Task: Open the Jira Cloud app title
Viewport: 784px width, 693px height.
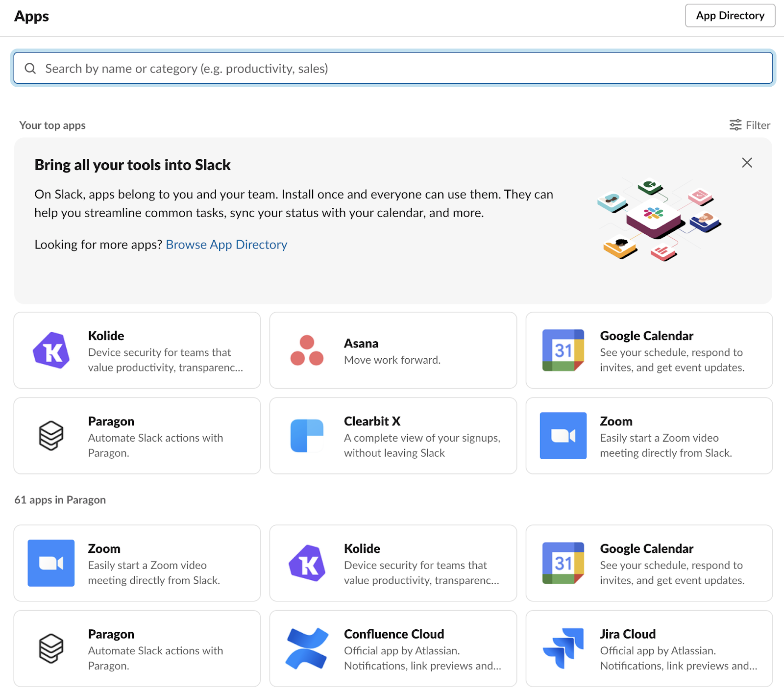Action: [628, 634]
